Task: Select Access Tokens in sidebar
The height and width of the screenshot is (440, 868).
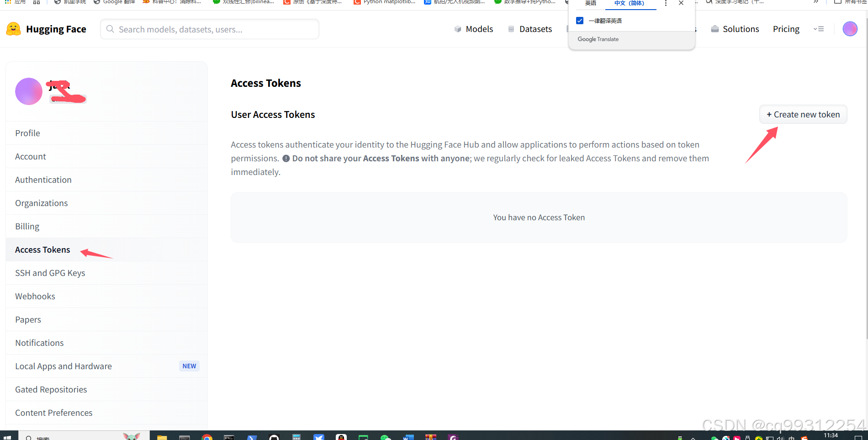Action: pos(106,249)
